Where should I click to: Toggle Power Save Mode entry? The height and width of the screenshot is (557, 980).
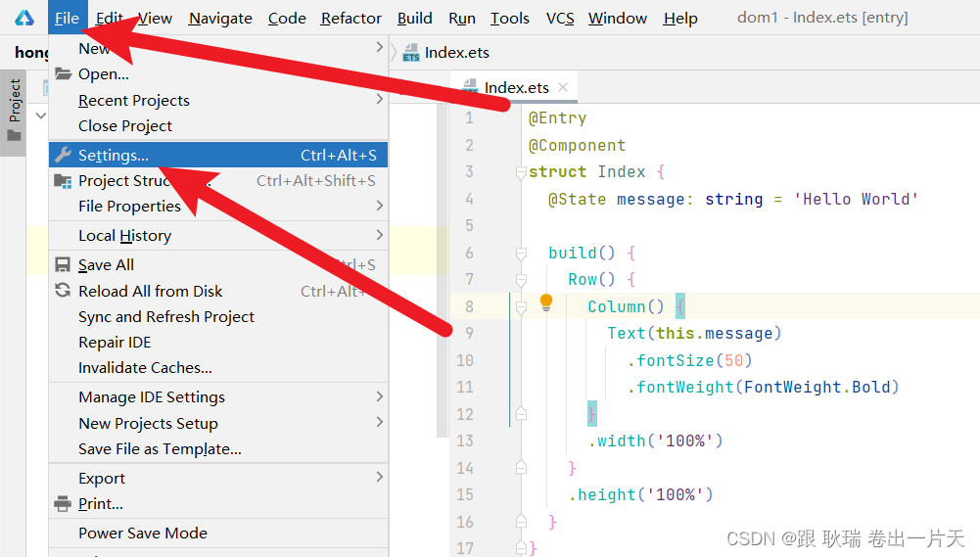click(218, 534)
